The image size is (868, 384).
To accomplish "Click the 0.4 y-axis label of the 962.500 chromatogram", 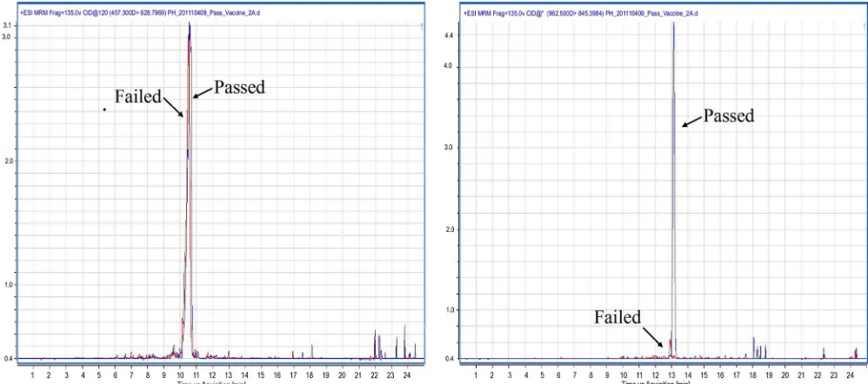I will tap(449, 359).
